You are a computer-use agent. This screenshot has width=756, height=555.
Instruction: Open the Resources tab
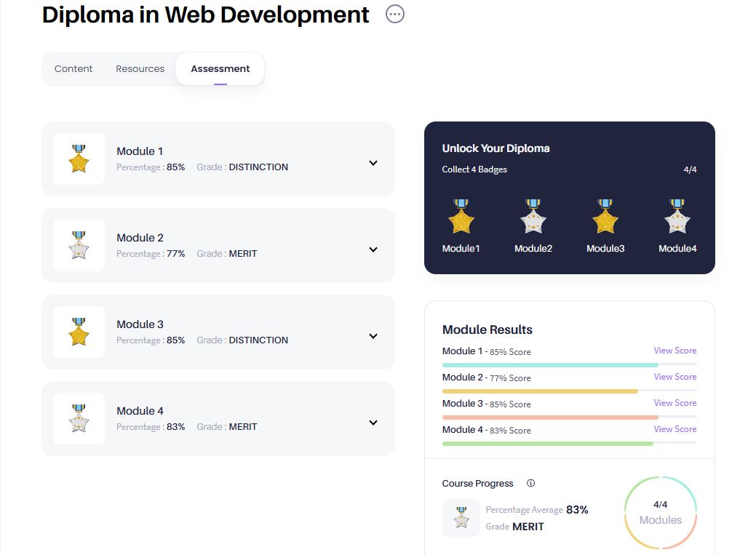coord(140,68)
